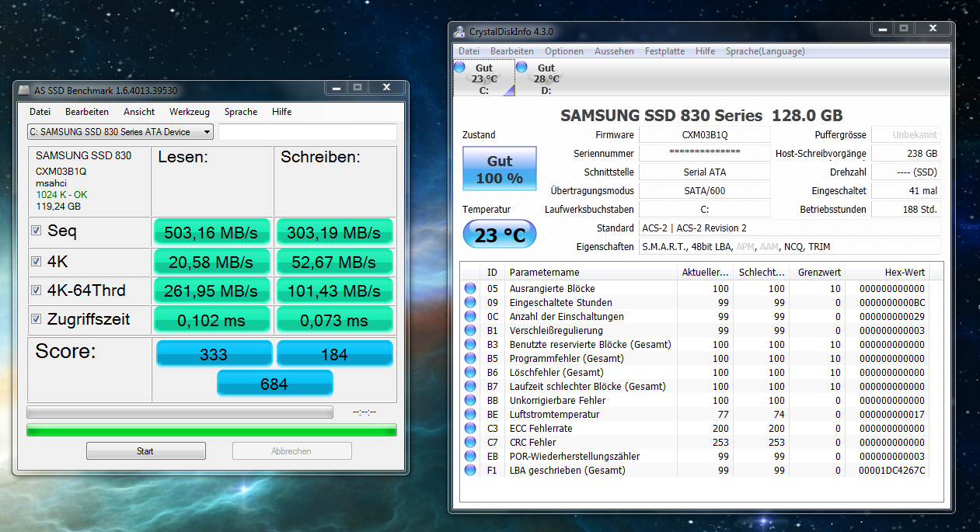Open Werkzeug menu in AS SSD Benchmark

coord(190,112)
